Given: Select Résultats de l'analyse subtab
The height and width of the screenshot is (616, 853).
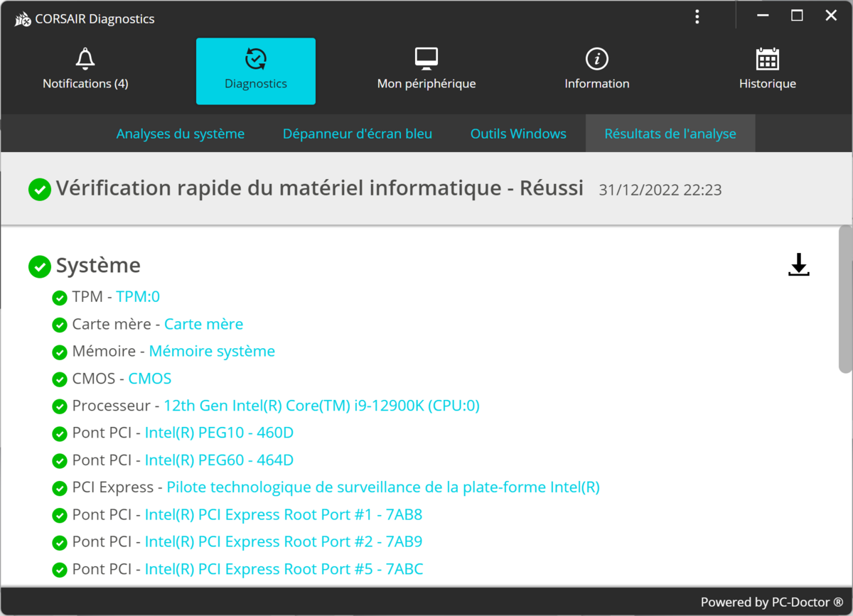Looking at the screenshot, I should click(x=670, y=134).
